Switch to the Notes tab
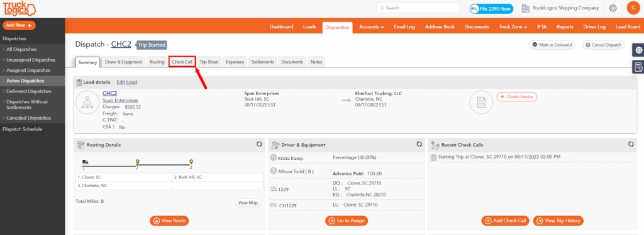This screenshot has width=644, height=235. point(316,62)
